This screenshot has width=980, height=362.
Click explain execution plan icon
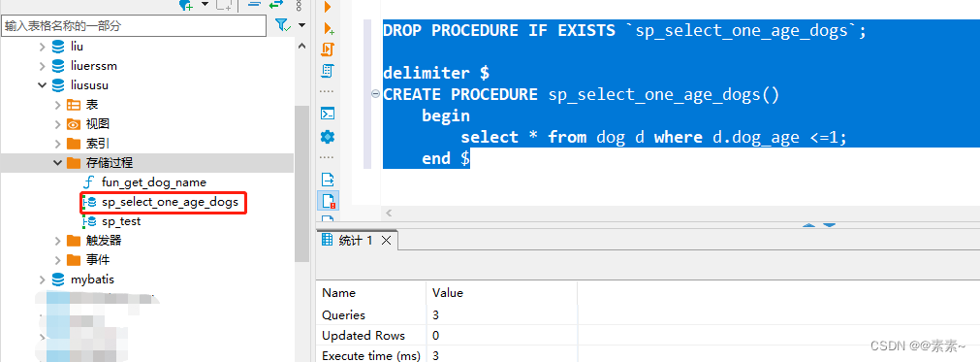pyautogui.click(x=328, y=71)
